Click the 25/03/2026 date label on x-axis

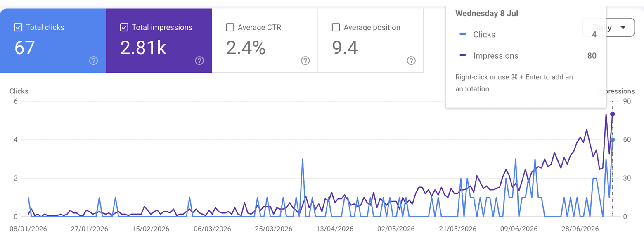[x=273, y=229]
